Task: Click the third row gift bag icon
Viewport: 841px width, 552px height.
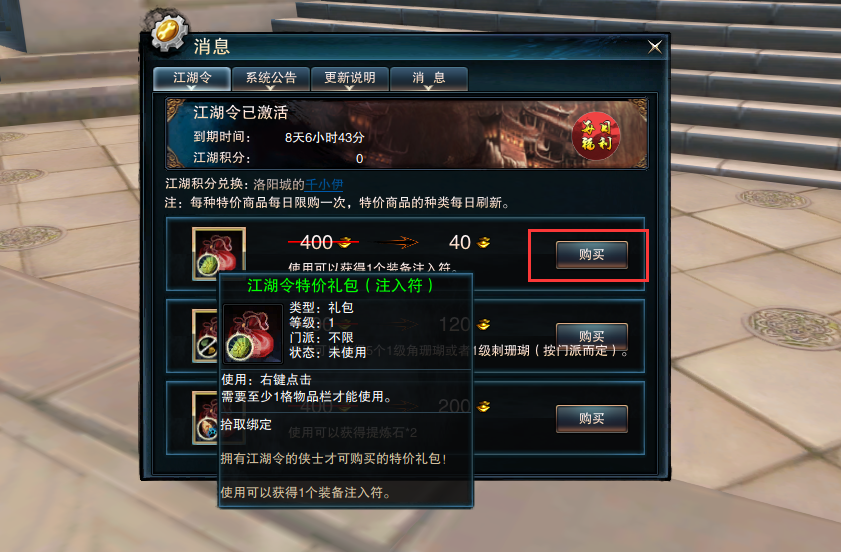Action: tap(205, 417)
